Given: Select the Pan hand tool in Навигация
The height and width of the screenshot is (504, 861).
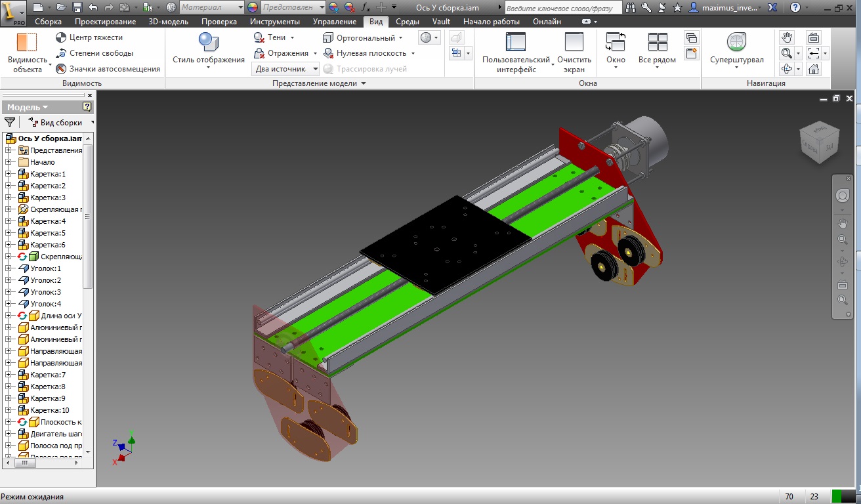Looking at the screenshot, I should 787,37.
